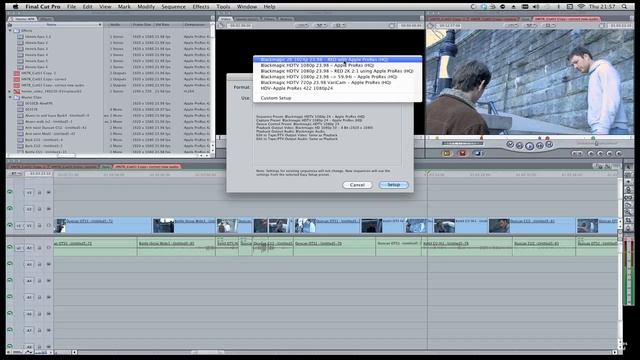This screenshot has height=360, width=640.
Task: Open the Modify menu
Action: click(x=146, y=7)
